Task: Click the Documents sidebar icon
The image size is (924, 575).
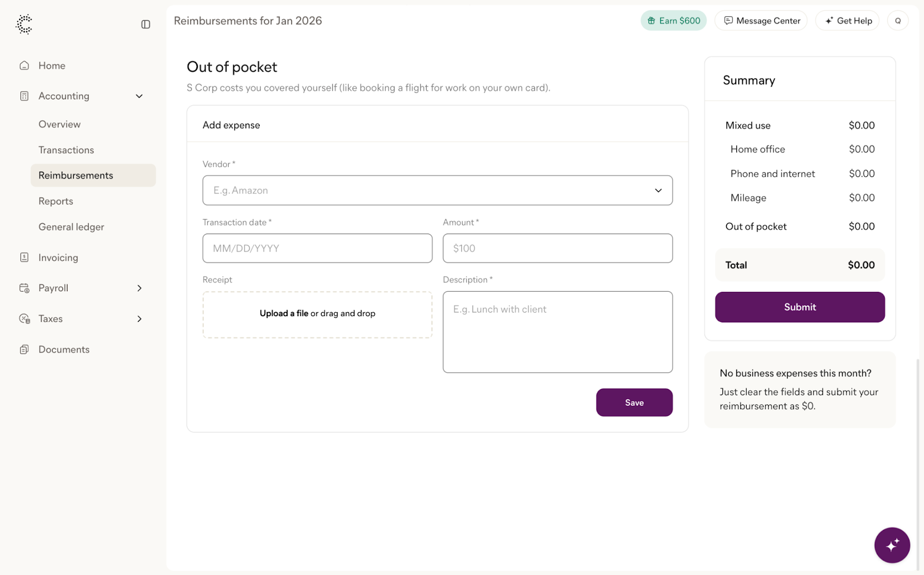Action: (24, 350)
